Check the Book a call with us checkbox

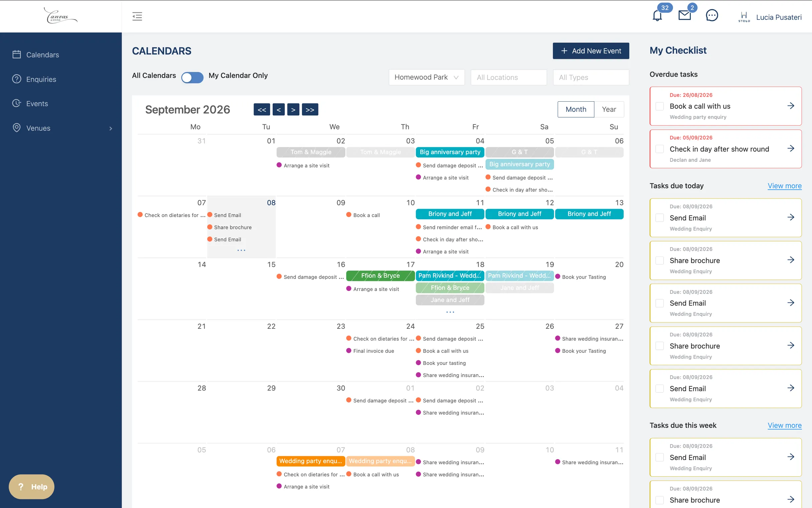[659, 106]
